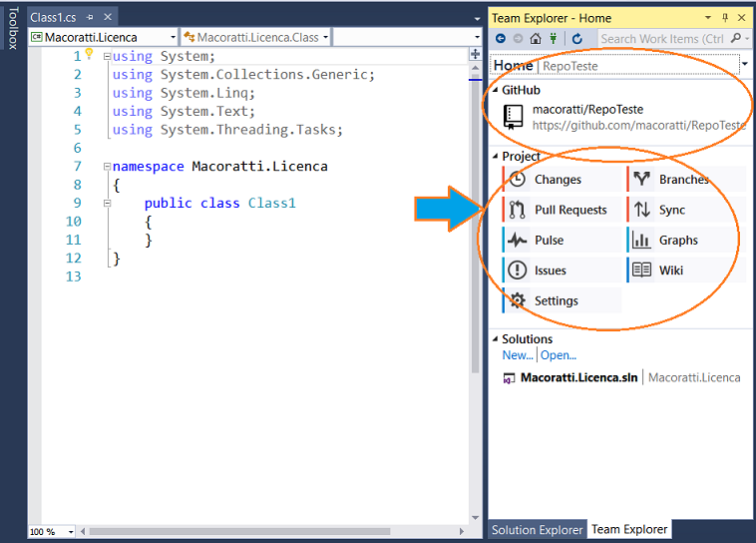756x543 pixels.
Task: Click the scroll down arrow of editor
Action: click(x=475, y=518)
